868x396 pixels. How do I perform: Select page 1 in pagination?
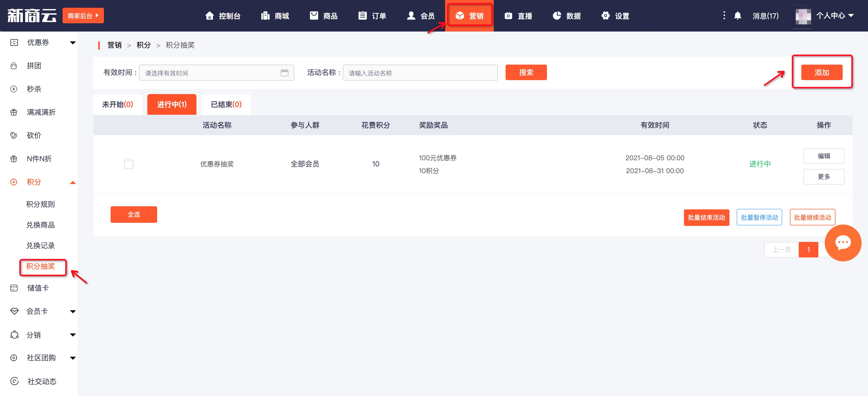coord(808,250)
